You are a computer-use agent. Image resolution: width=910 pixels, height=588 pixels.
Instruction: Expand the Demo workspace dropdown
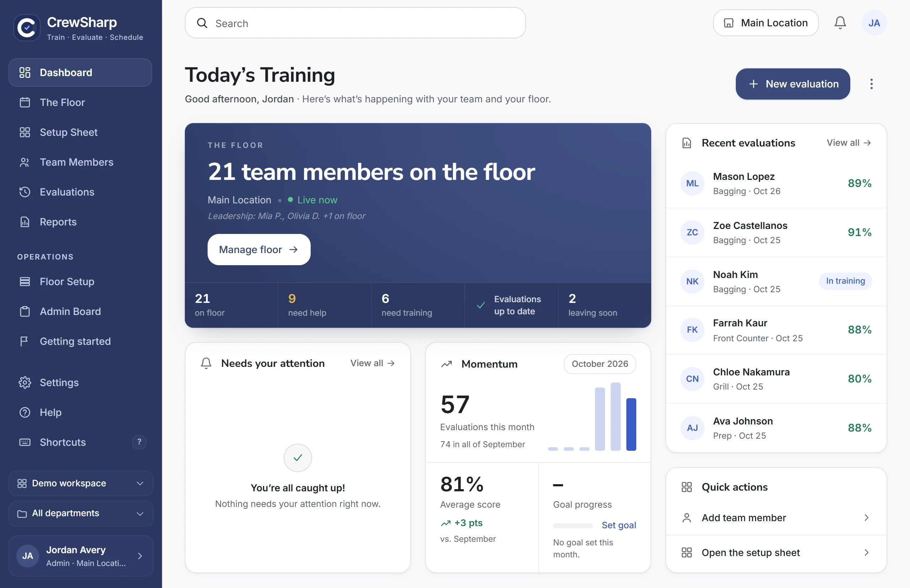(81, 483)
